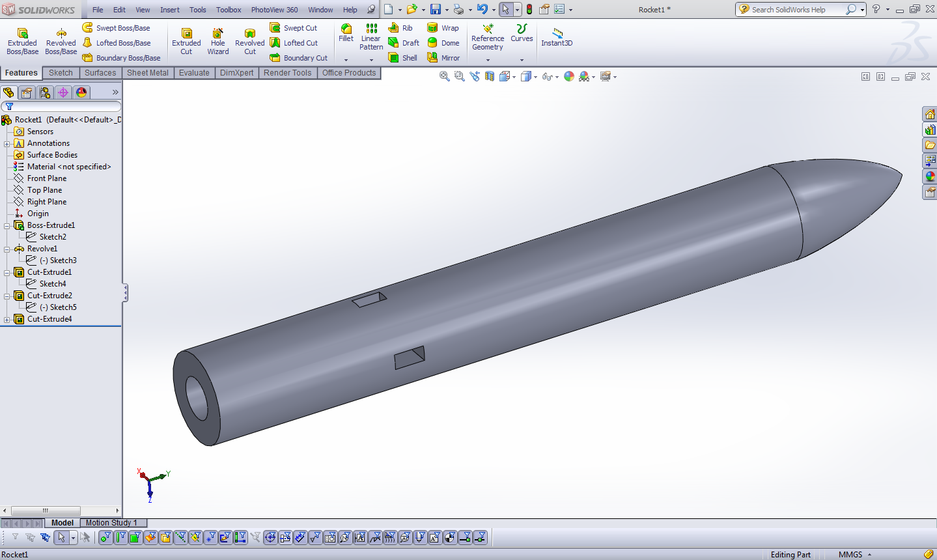Click the Edit Appearance color ball

(569, 76)
